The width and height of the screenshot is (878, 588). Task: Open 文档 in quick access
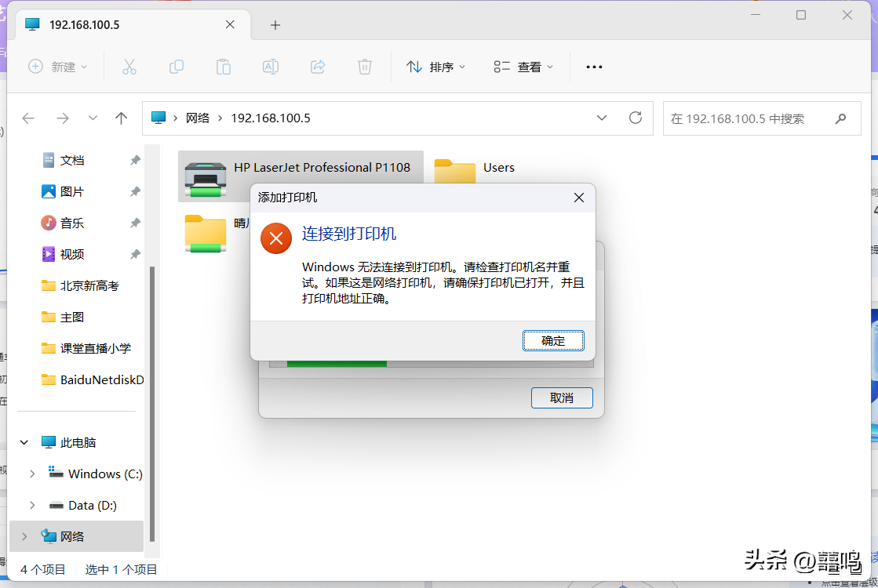pos(71,161)
